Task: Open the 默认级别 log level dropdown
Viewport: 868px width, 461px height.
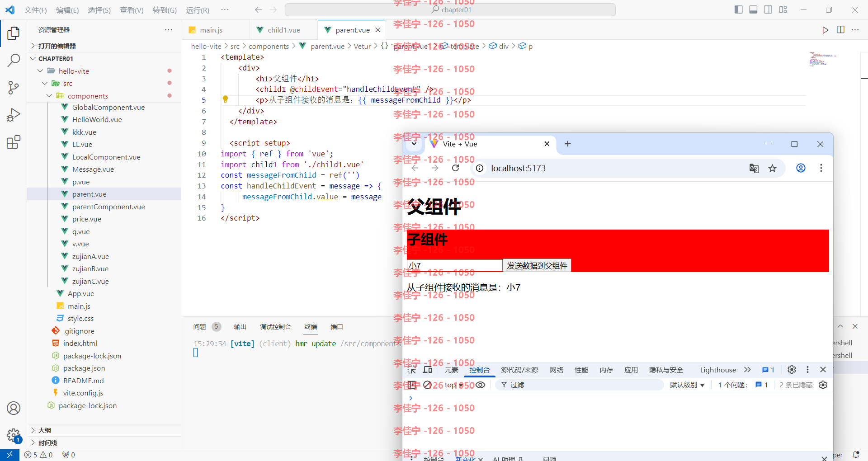Action: [x=687, y=385]
